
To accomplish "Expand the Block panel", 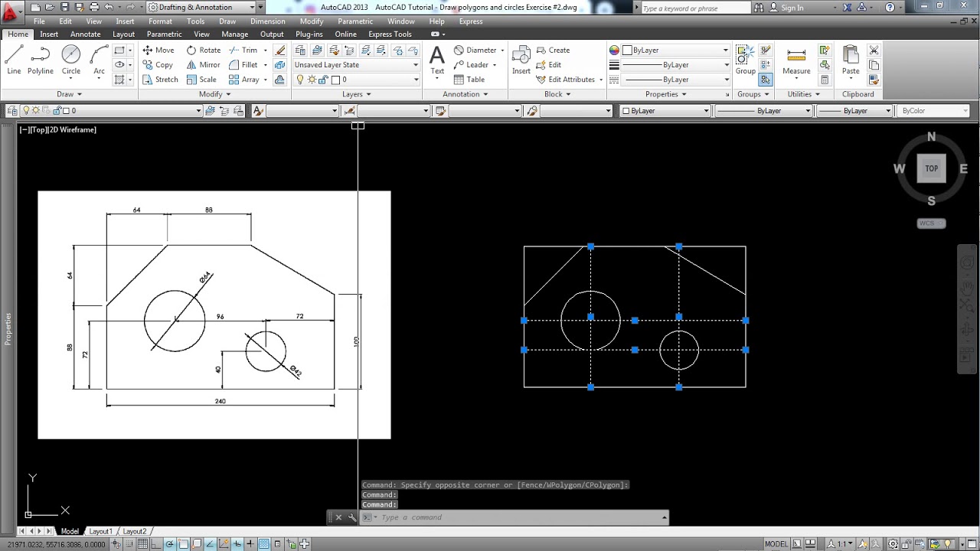I will (557, 94).
